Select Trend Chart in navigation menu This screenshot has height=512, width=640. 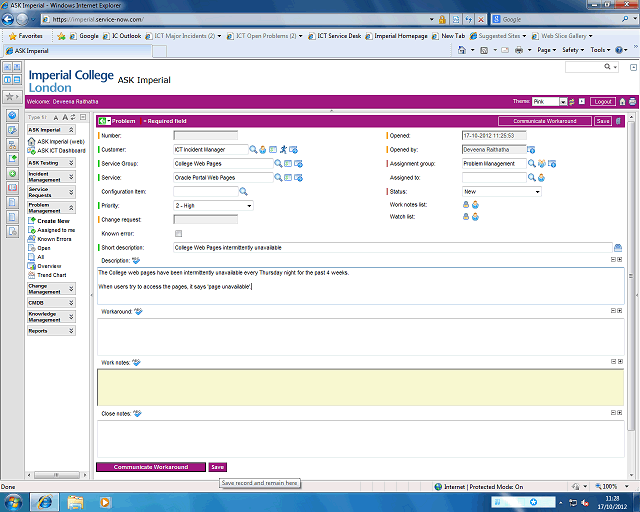click(52, 275)
